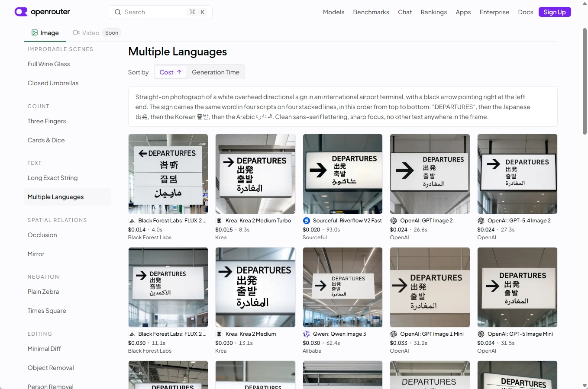The height and width of the screenshot is (389, 588).
Task: Open the FLUX.2 image priced $0.014
Action: pos(168,174)
